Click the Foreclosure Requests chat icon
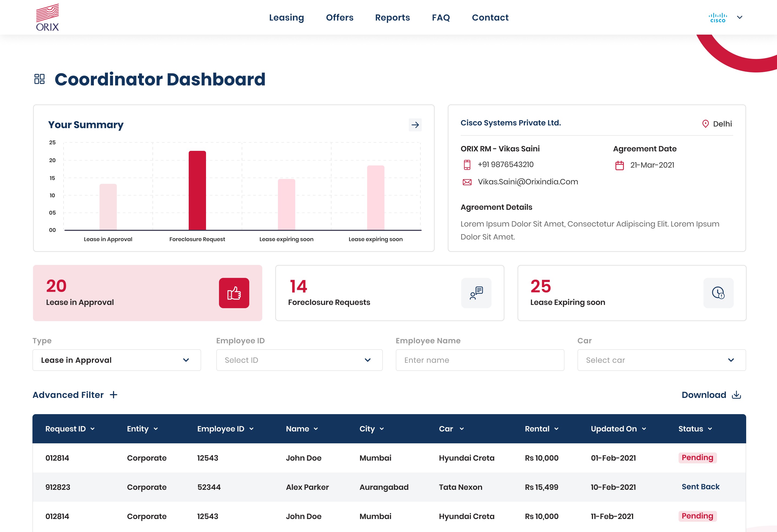The width and height of the screenshot is (777, 532). [x=476, y=293]
